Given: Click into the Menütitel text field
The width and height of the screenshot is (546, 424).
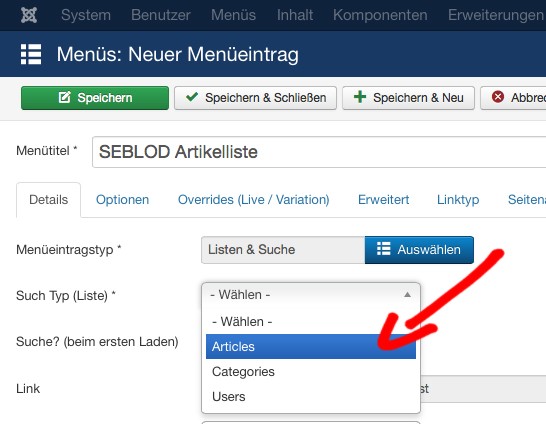Looking at the screenshot, I should [x=319, y=152].
